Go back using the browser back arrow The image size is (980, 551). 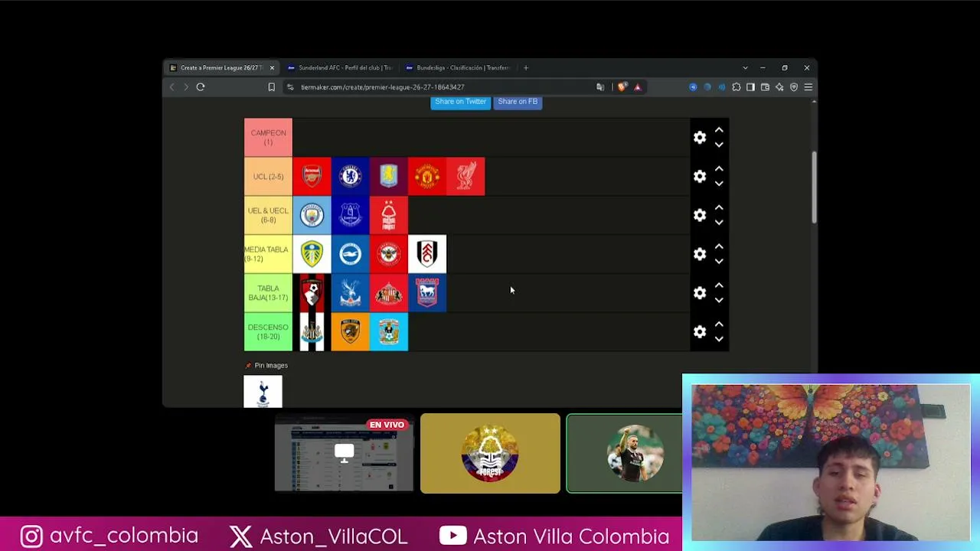pos(171,87)
